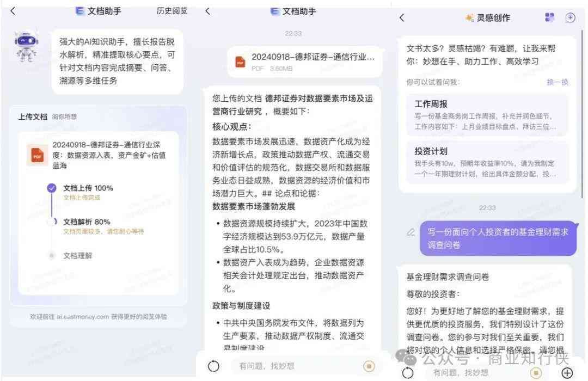Viewport: 588px width, 381px height.
Task: Go back from middle 文档助手 screen
Action: click(x=208, y=11)
